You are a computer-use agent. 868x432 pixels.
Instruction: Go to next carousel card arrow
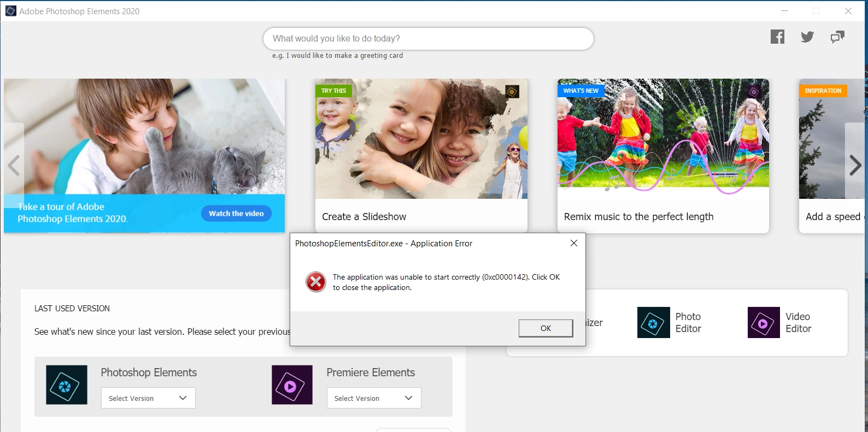(855, 165)
